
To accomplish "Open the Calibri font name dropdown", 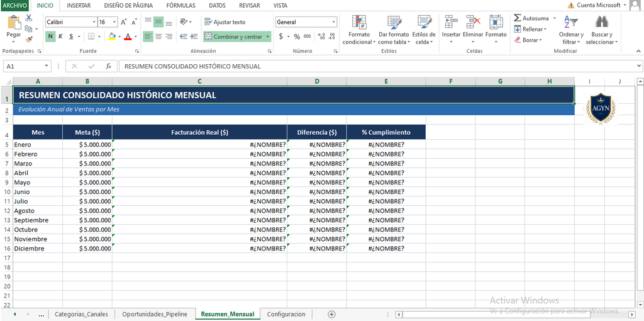I will pos(94,22).
